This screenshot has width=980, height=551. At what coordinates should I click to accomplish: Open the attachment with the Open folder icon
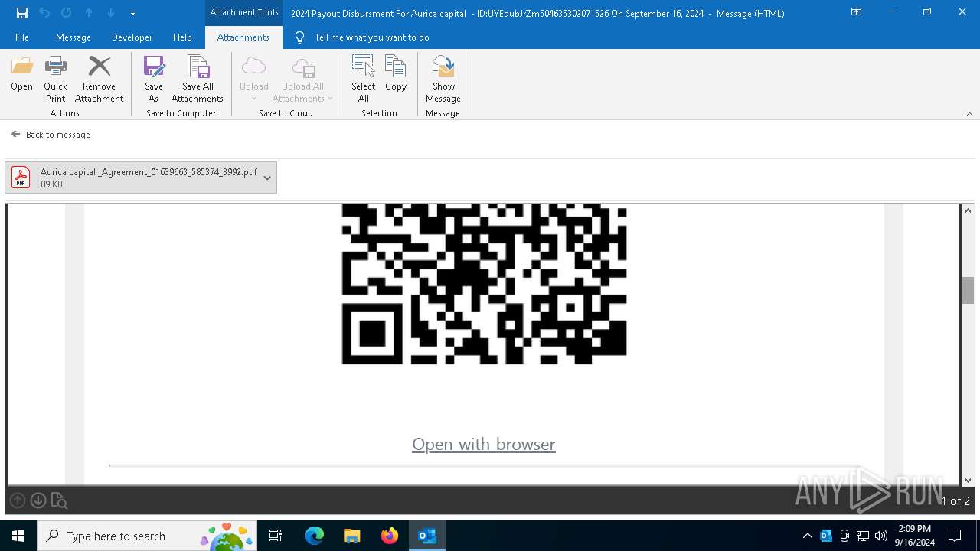(22, 74)
